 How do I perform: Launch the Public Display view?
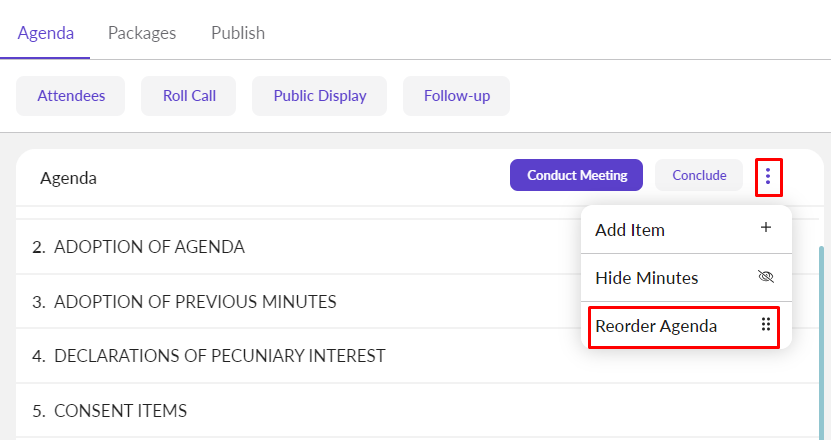point(319,96)
